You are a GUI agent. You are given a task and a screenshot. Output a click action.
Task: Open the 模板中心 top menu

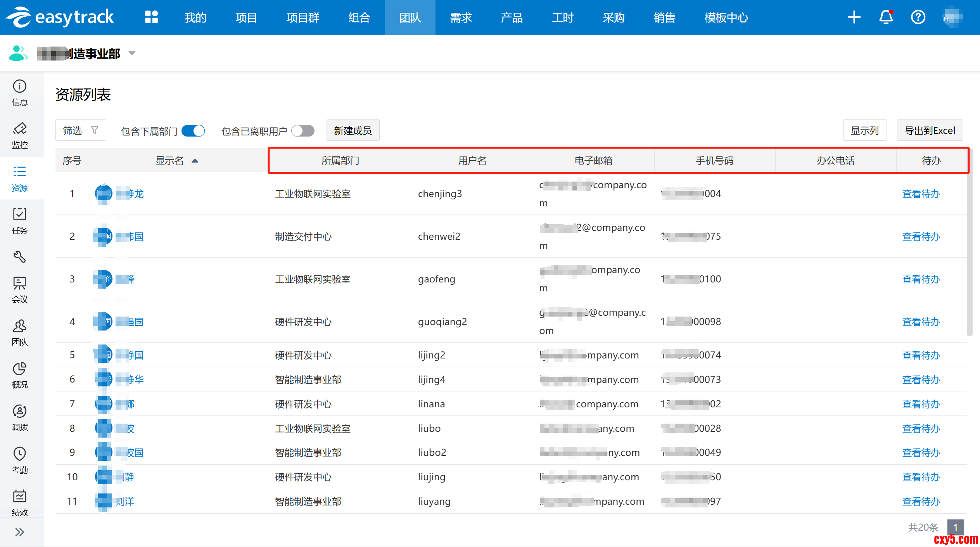pos(726,17)
